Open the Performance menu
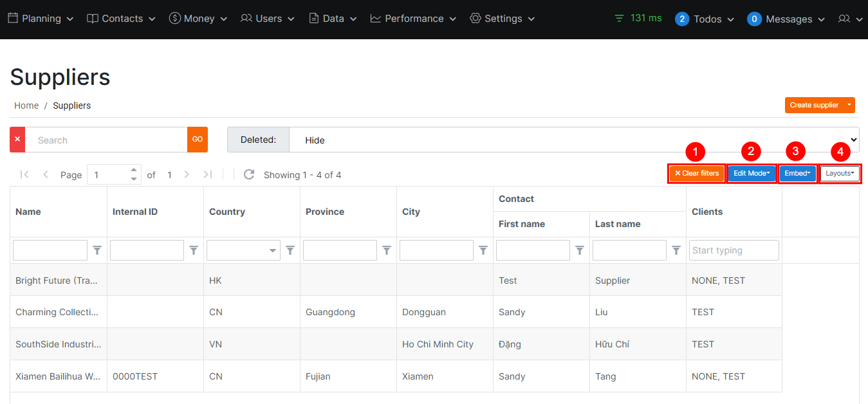868x404 pixels. pyautogui.click(x=413, y=19)
